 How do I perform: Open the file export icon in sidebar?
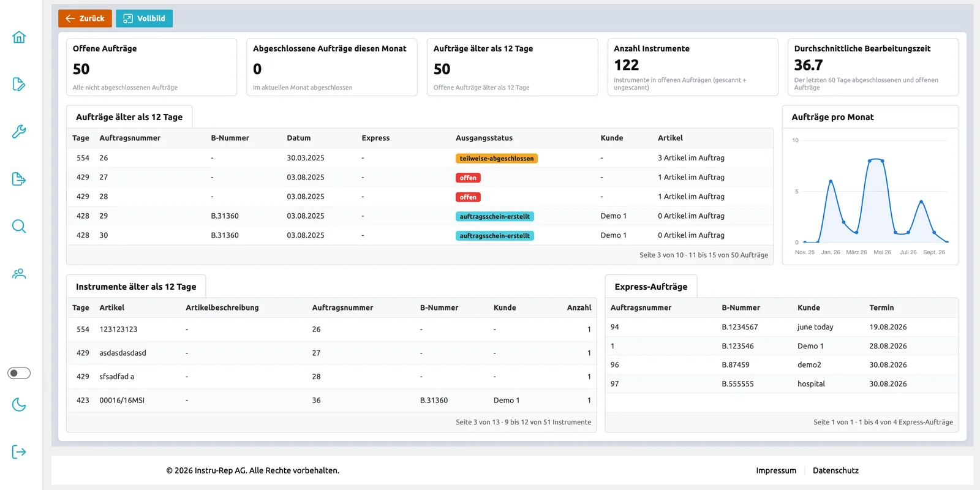tap(19, 179)
